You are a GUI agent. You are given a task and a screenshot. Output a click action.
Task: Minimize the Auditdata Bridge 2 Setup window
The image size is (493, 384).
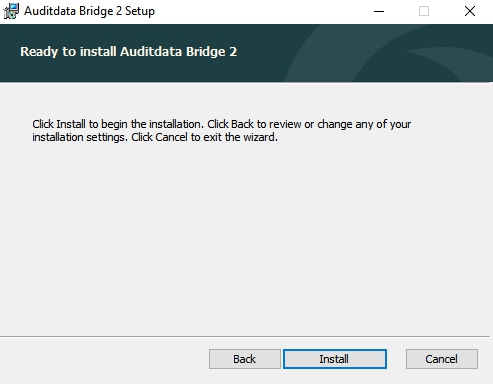tap(379, 11)
